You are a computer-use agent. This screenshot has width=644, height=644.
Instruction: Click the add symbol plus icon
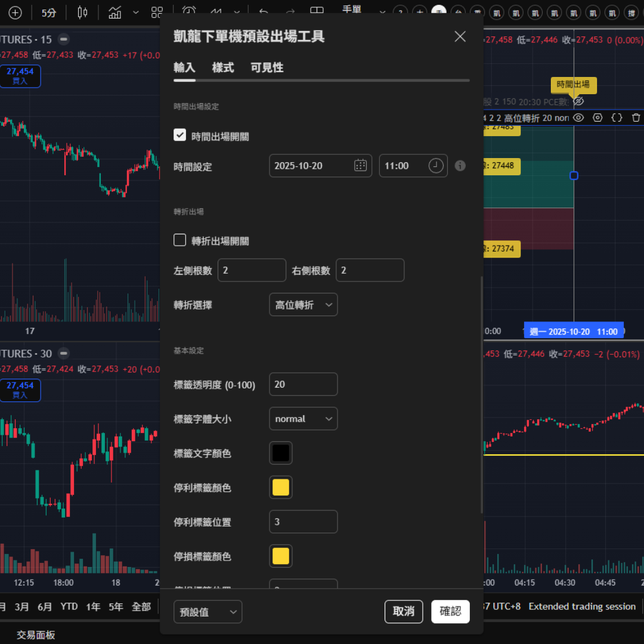click(x=15, y=13)
